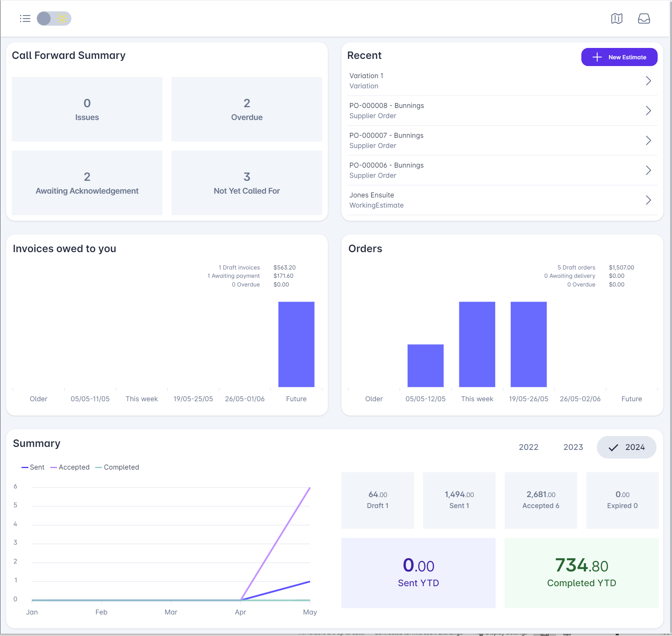Open the Sent YTD tile

click(418, 573)
